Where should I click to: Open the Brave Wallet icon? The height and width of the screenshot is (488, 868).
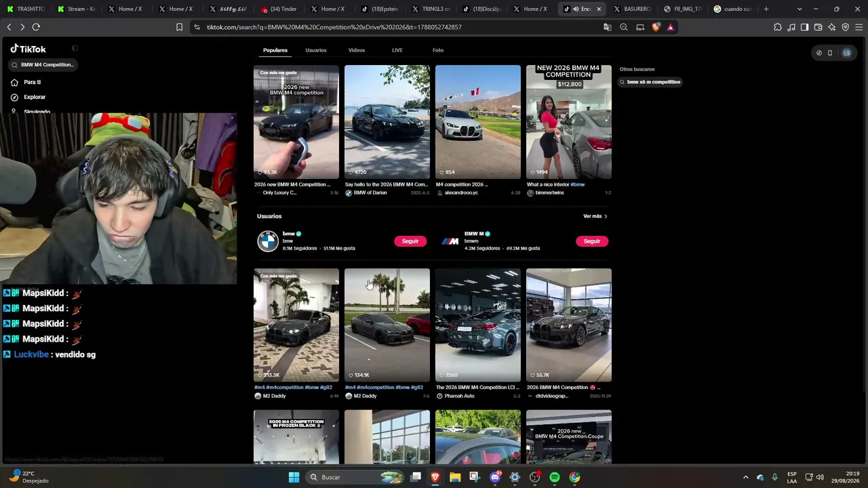pyautogui.click(x=818, y=27)
